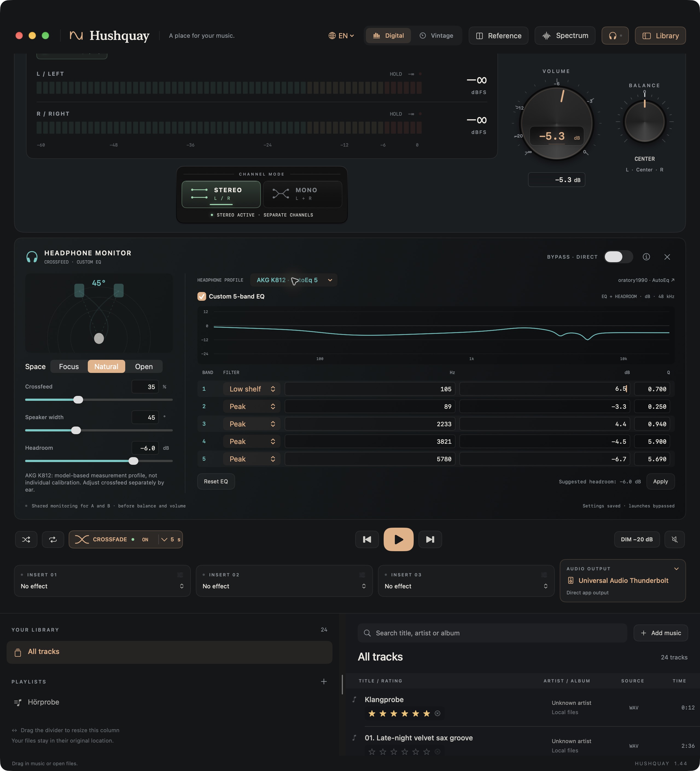Toggle the Library panel

660,36
